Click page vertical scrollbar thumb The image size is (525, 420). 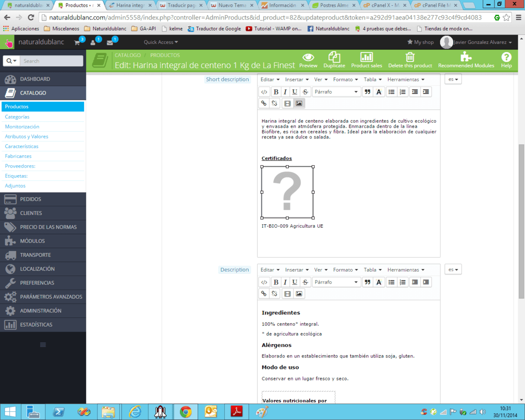[x=521, y=221]
